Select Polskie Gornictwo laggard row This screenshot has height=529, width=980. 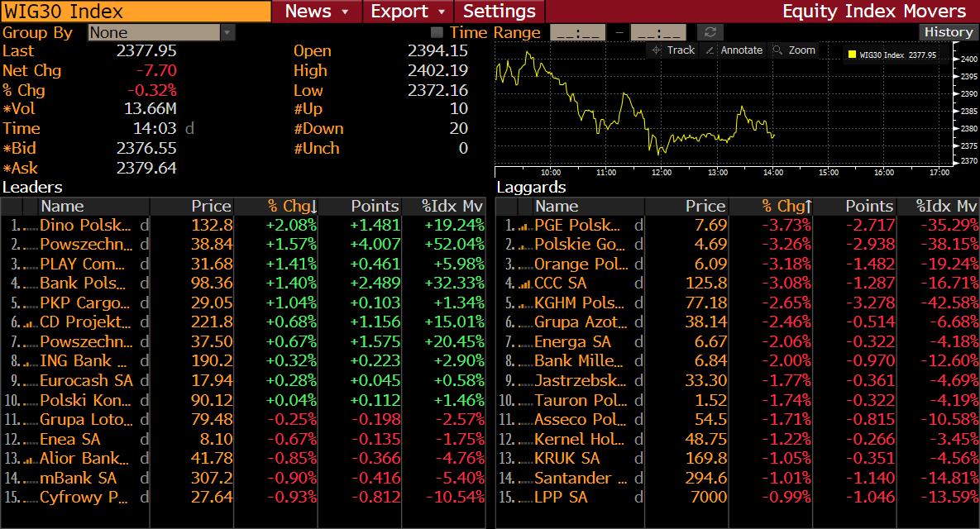pos(738,245)
